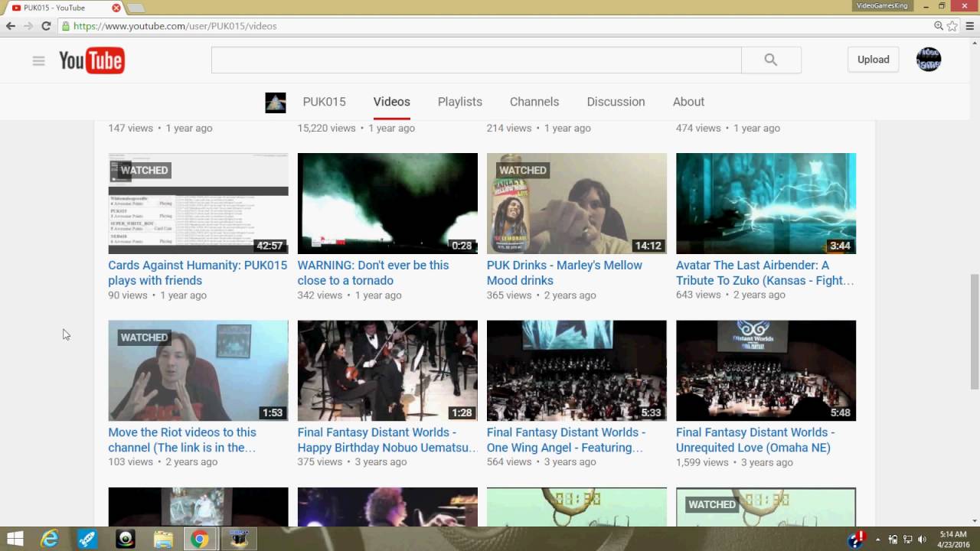Bookmark this page with the star icon
The height and width of the screenshot is (551, 980).
pyautogui.click(x=952, y=26)
